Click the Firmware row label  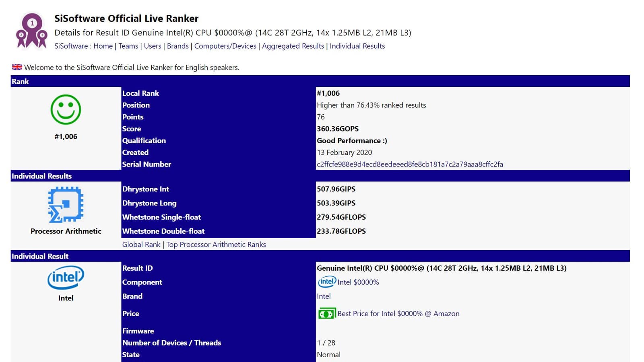138,331
